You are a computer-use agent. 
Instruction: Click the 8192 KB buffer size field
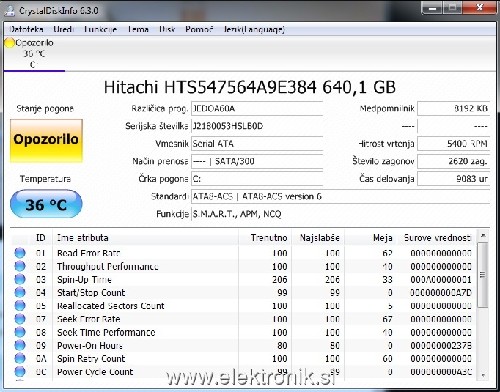(453, 109)
